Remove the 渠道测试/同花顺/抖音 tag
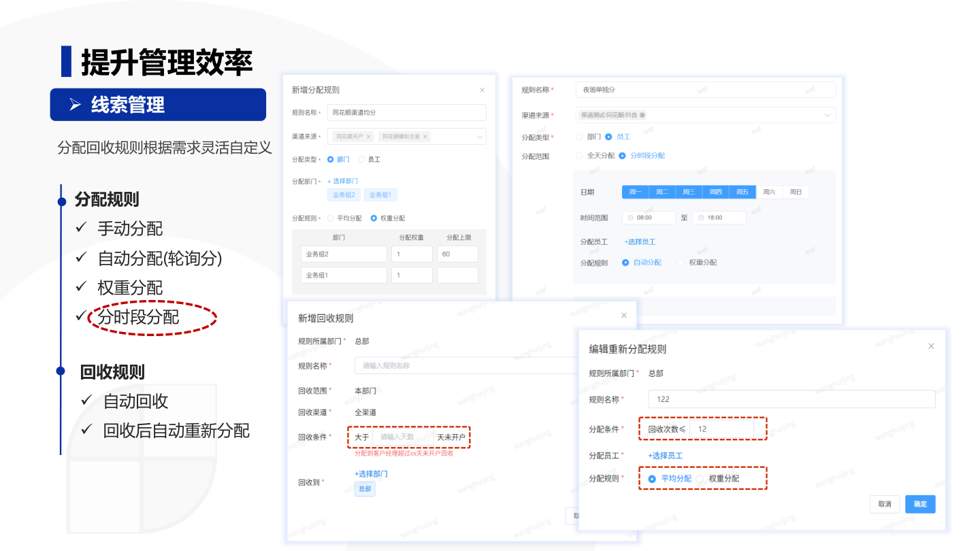Viewport: 980px width, 551px height. [x=642, y=115]
